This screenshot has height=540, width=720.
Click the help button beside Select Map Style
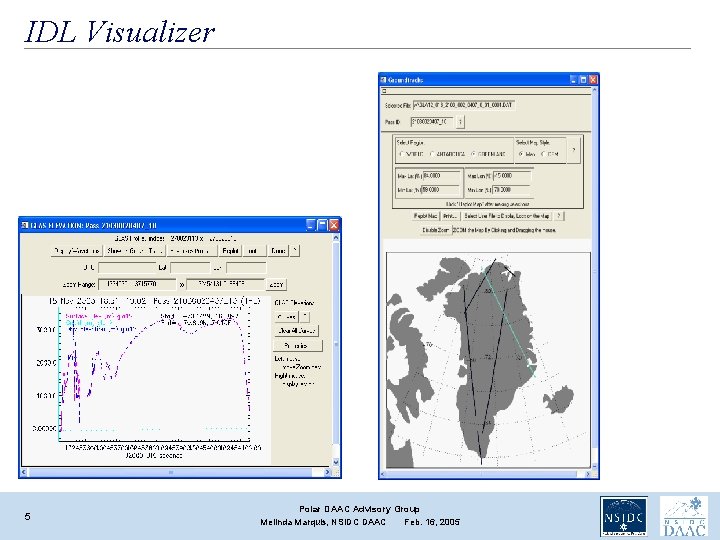574,150
